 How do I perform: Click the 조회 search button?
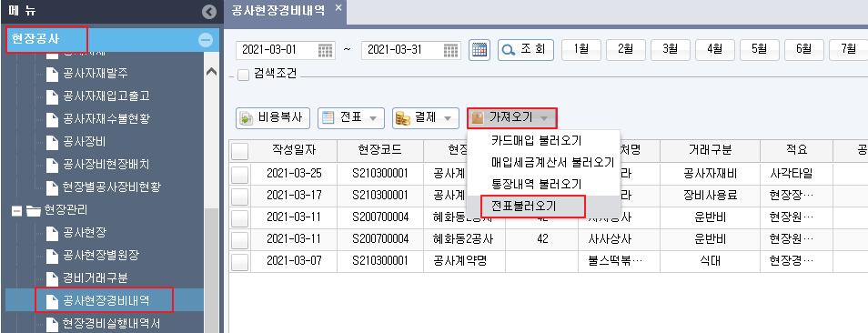pos(525,50)
